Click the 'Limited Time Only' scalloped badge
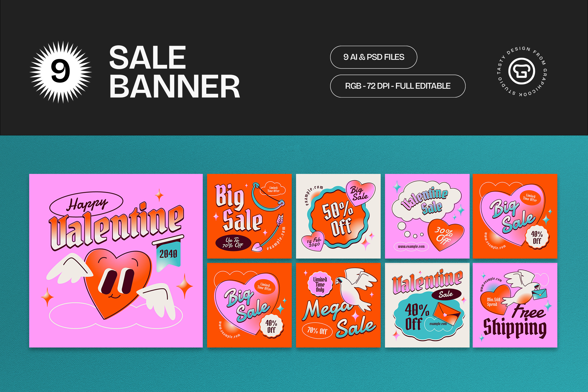The height and width of the screenshot is (392, 588). click(320, 284)
